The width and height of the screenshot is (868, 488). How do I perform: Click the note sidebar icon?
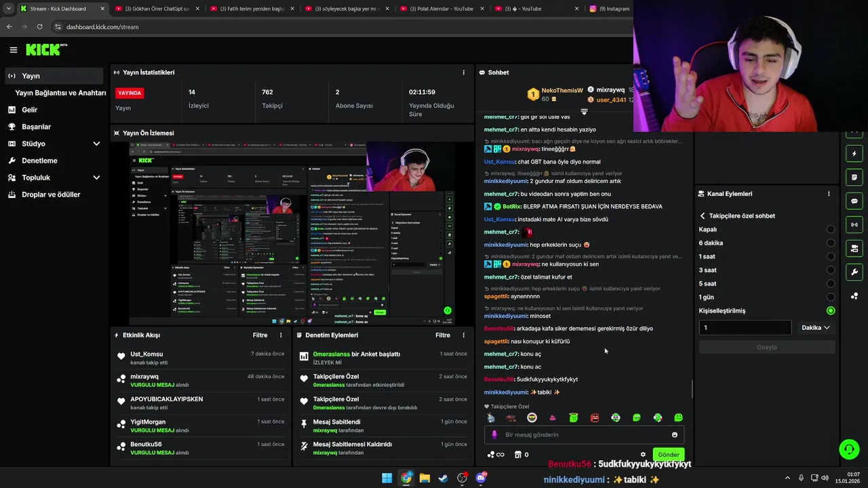tap(854, 178)
